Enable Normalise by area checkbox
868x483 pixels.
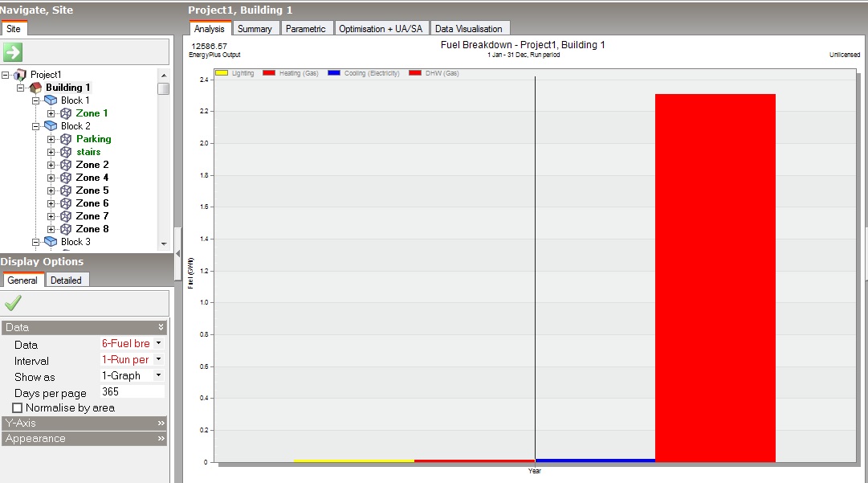[17, 407]
